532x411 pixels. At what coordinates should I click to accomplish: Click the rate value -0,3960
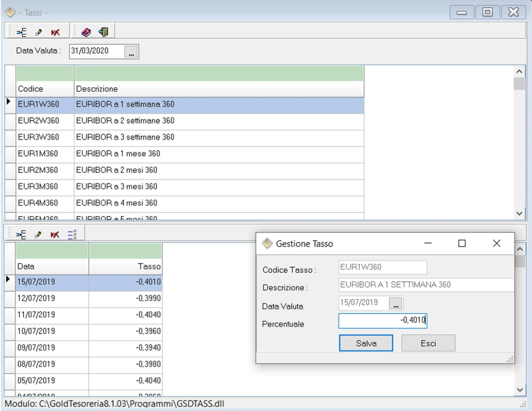pyautogui.click(x=148, y=331)
